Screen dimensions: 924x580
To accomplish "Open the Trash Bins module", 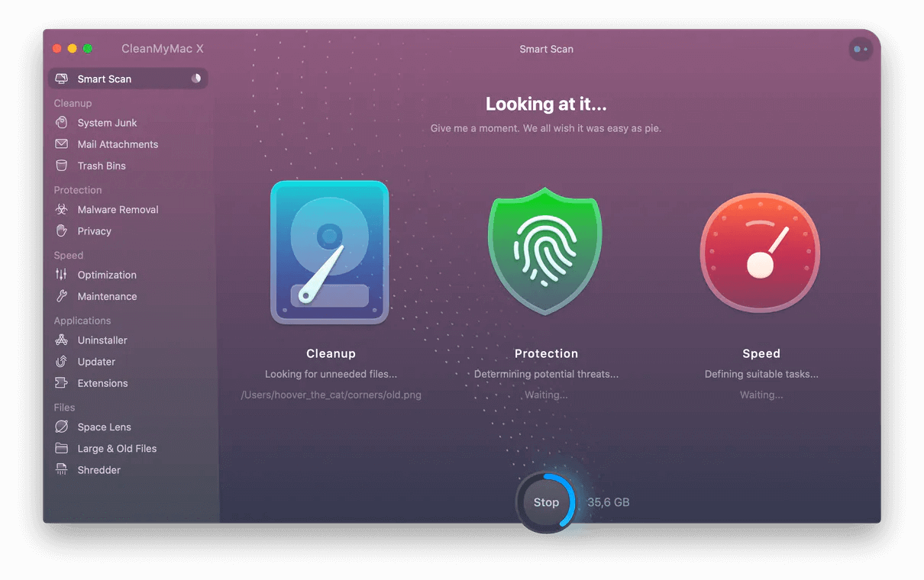I will (101, 166).
